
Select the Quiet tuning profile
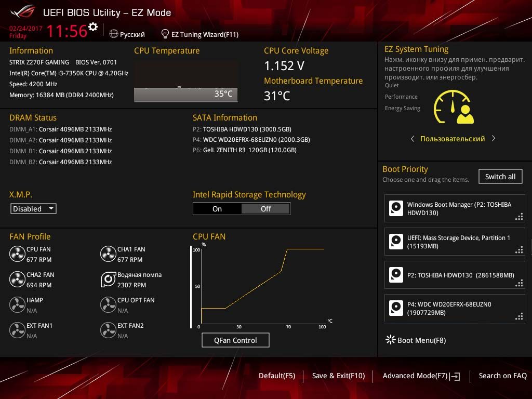click(x=392, y=85)
